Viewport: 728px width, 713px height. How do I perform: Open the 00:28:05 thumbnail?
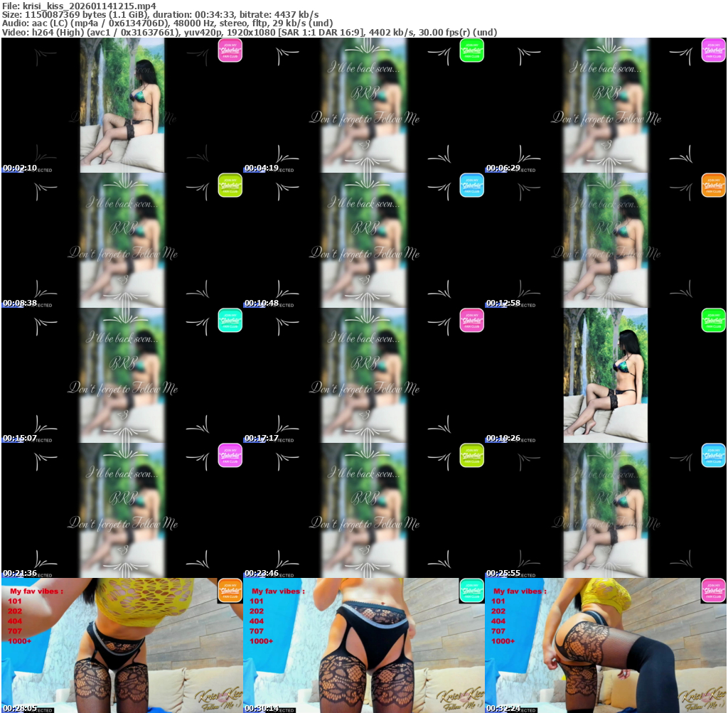click(122, 645)
